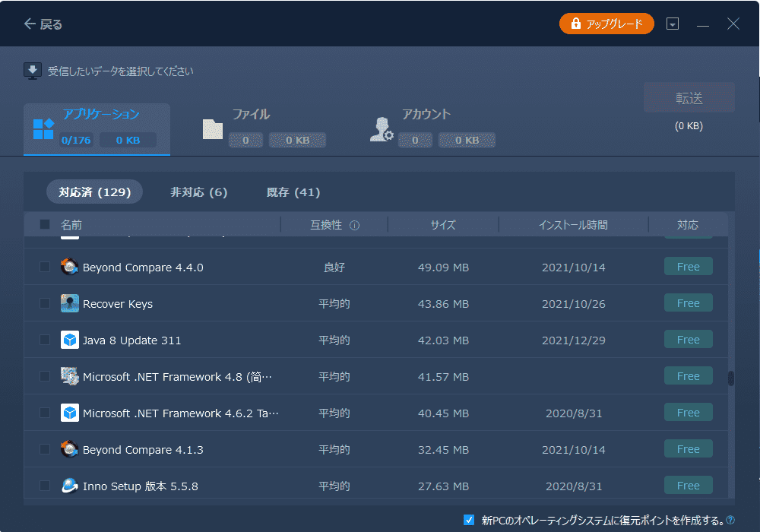760x532 pixels.
Task: Click the Beyond Compare 4.4.0 app icon
Action: point(70,267)
